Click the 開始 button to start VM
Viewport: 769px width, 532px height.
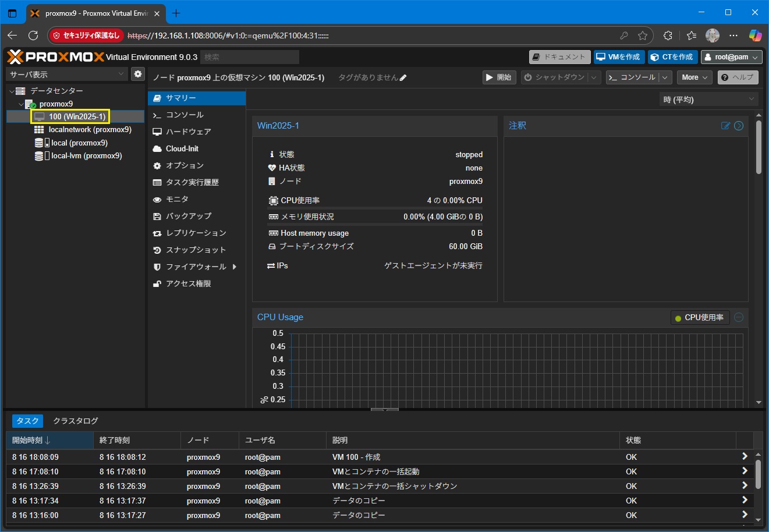pos(499,77)
